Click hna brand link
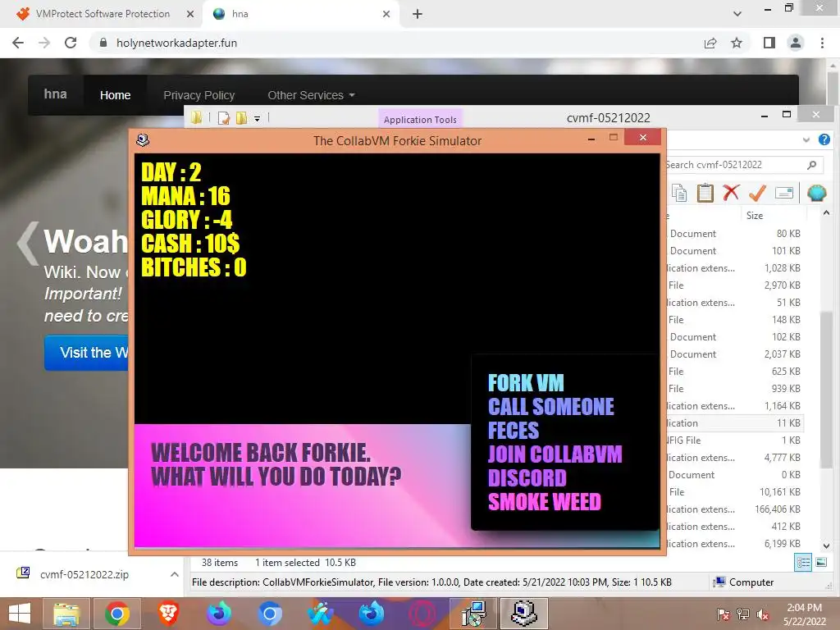Viewport: 840px width, 630px height. click(55, 94)
